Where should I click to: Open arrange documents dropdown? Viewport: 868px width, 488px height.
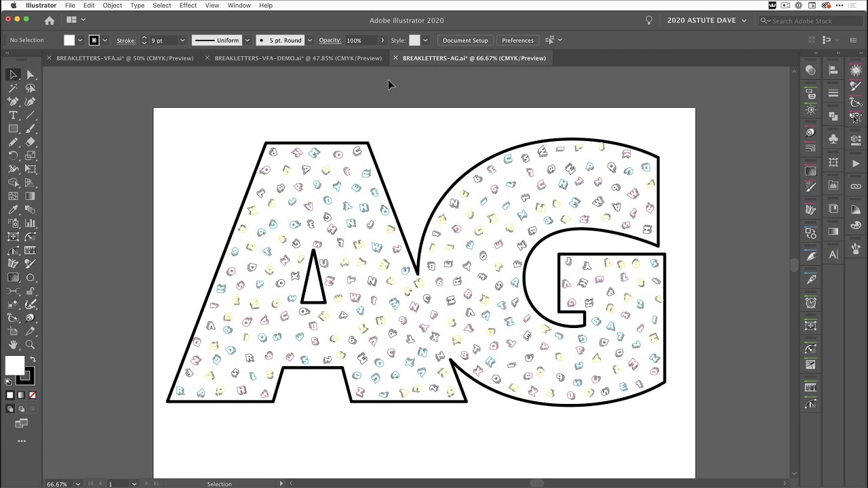point(75,20)
